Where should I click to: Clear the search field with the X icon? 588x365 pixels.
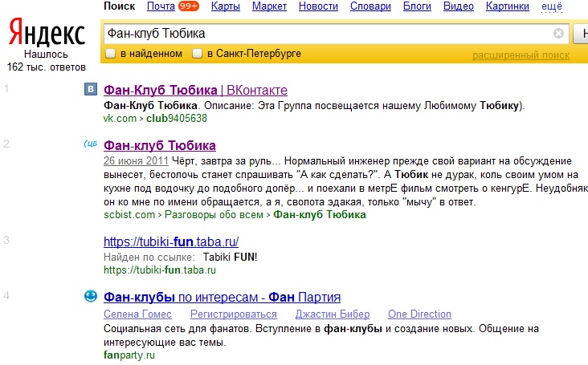pos(558,34)
